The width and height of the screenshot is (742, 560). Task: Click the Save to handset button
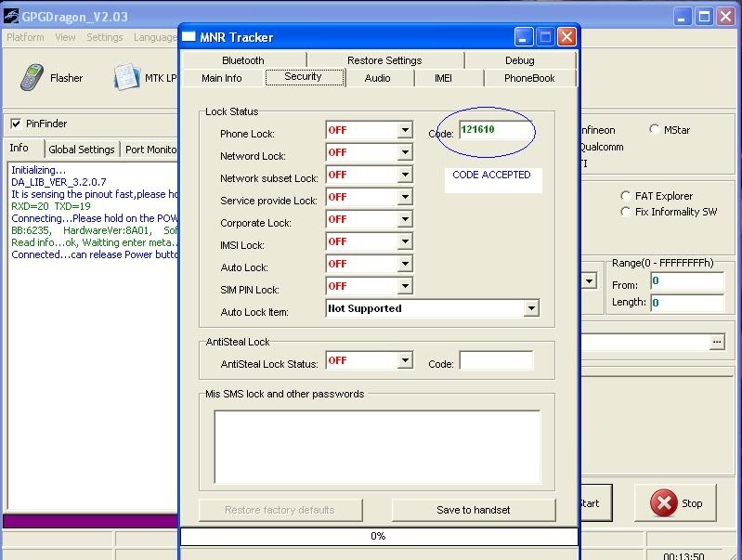474,510
